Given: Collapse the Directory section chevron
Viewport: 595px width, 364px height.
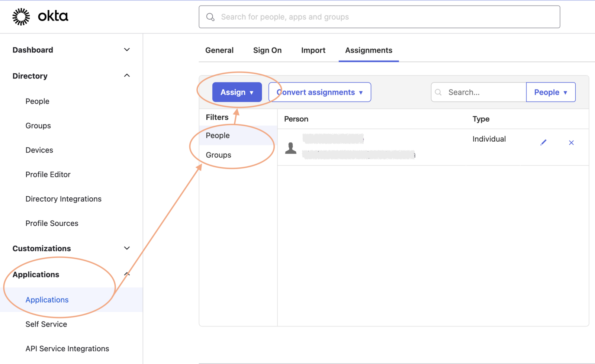Looking at the screenshot, I should click(x=127, y=75).
